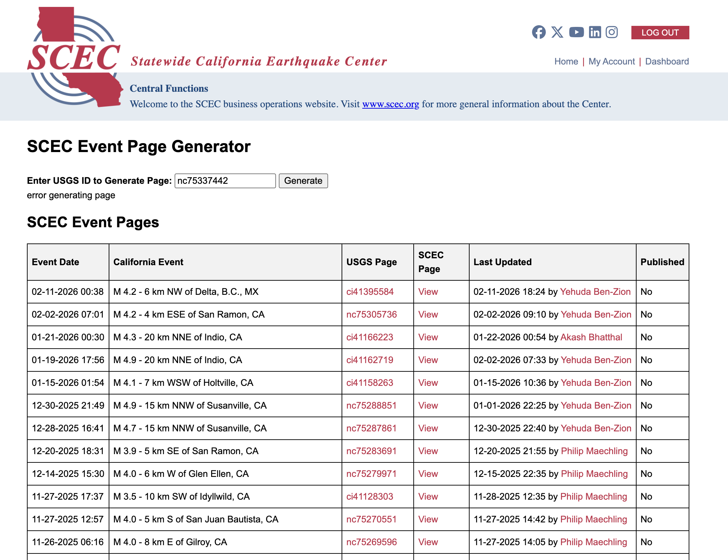Open USGS page ci41128303
Image resolution: width=728 pixels, height=560 pixels.
(x=370, y=497)
